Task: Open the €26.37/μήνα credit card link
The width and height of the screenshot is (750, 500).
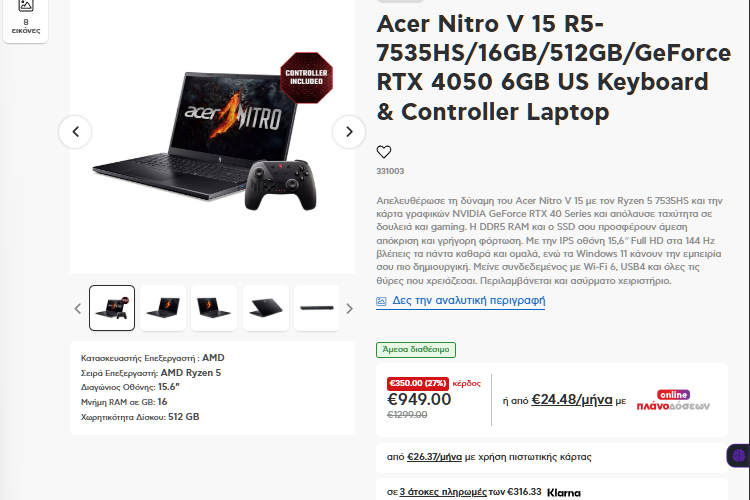Action: click(434, 457)
